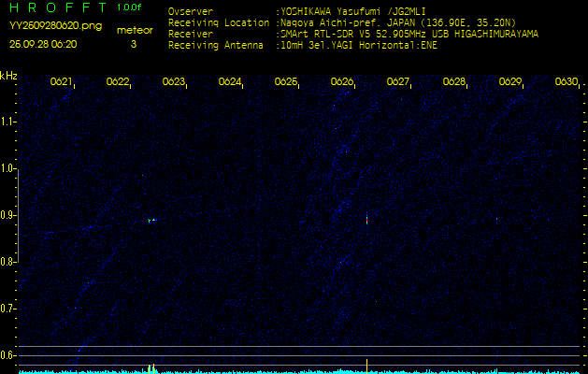Click the Receiving Antenna info line

click(x=303, y=46)
